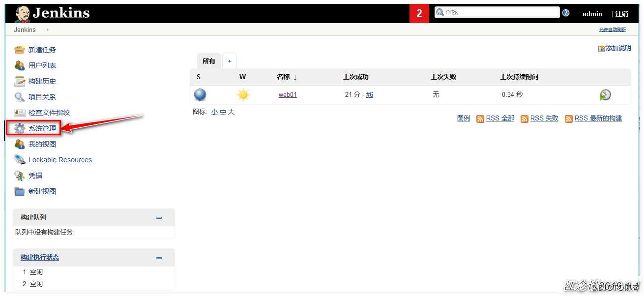The height and width of the screenshot is (296, 644).
Task: Open the RSS 失败 link
Action: coord(544,118)
